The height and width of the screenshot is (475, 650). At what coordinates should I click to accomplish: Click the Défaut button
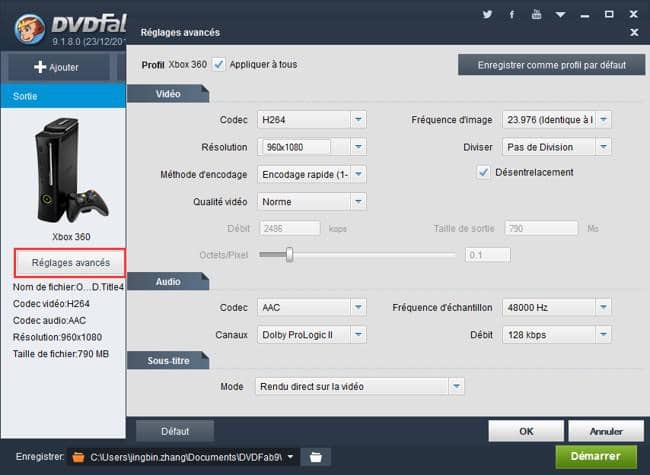click(x=175, y=431)
